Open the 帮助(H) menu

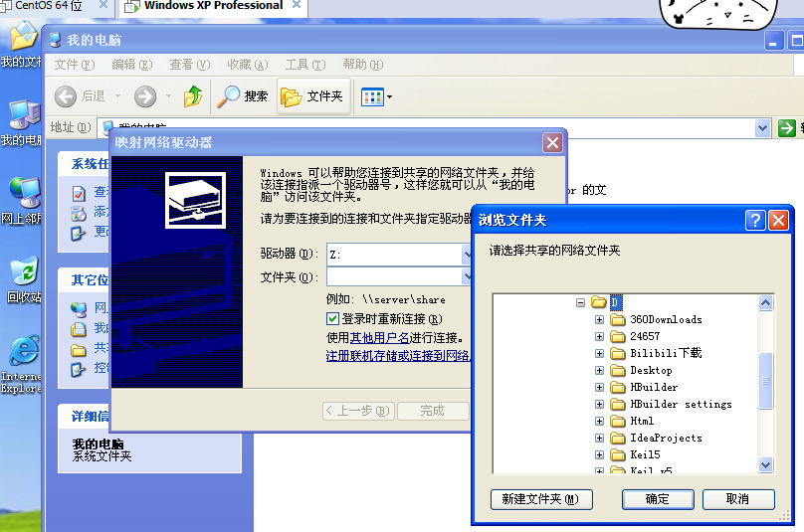click(x=363, y=65)
